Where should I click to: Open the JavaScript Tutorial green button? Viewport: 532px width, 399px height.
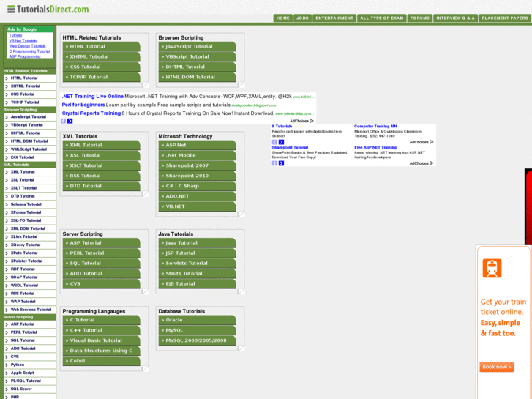tap(197, 47)
